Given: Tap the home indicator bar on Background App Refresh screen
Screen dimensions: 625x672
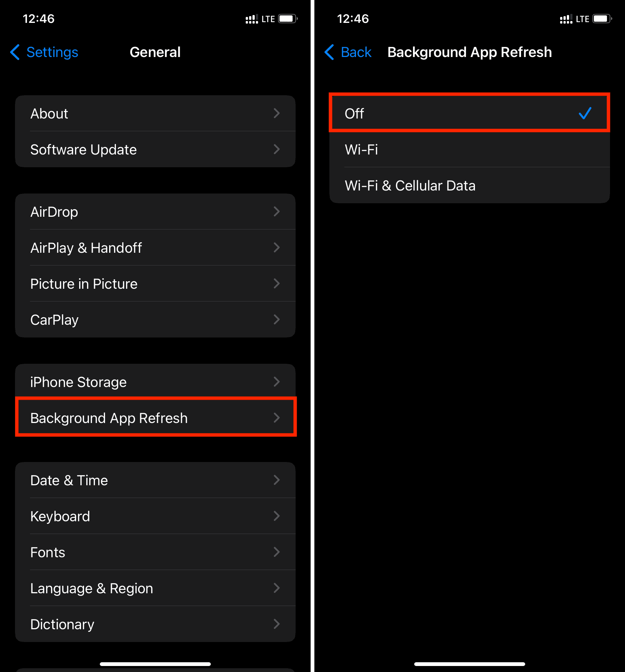Looking at the screenshot, I should coord(470,664).
